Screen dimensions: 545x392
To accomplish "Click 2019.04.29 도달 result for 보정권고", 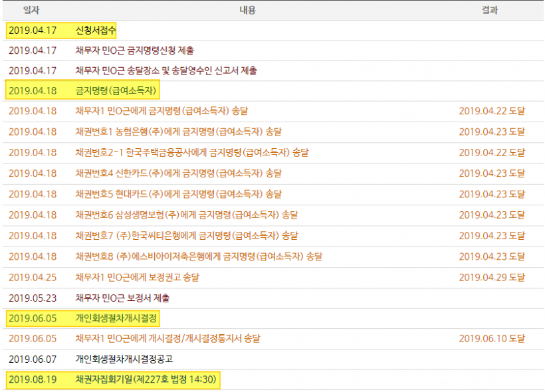I will pyautogui.click(x=492, y=278).
